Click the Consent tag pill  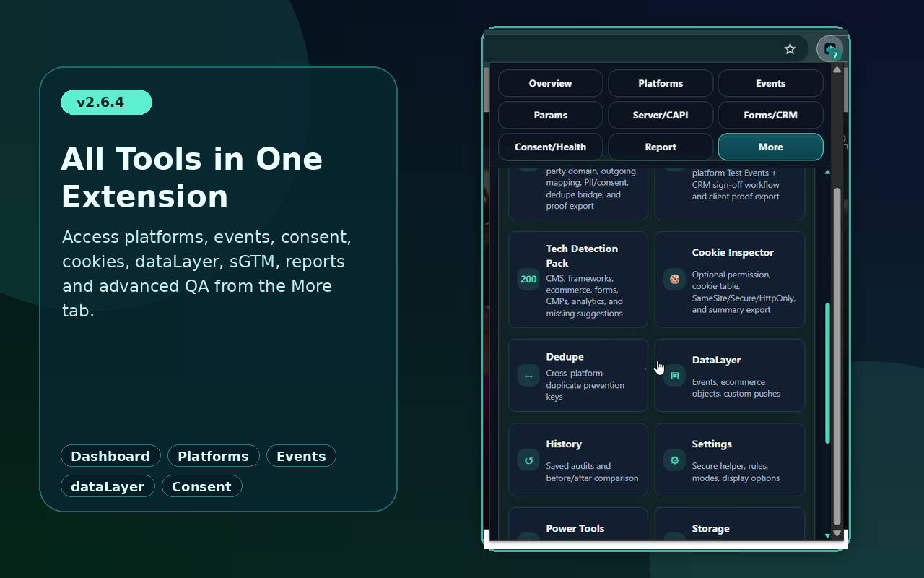point(201,486)
